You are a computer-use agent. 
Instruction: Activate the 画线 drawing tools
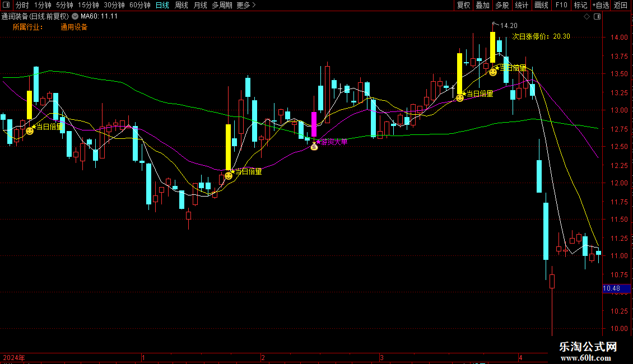[x=541, y=5]
